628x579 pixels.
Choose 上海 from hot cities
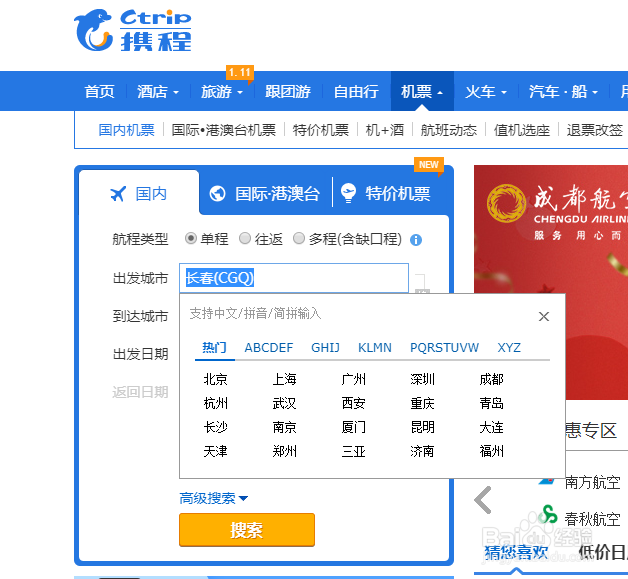[284, 379]
